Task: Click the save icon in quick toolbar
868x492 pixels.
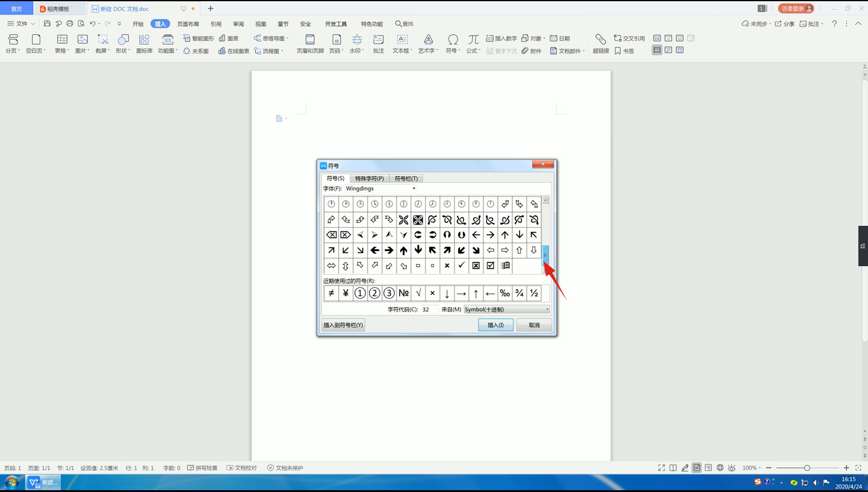Action: click(47, 23)
